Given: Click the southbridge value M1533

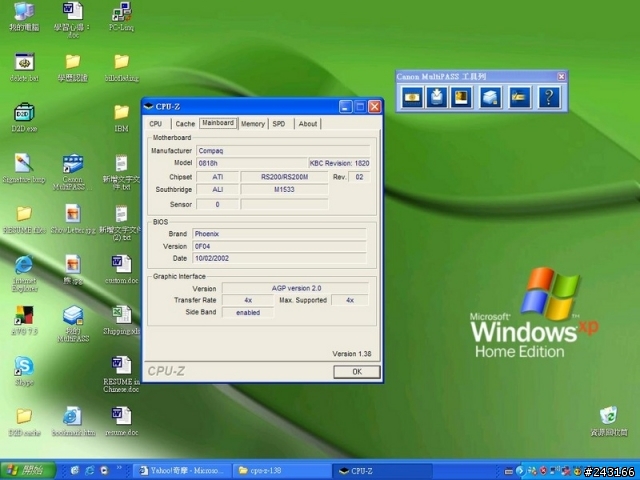Looking at the screenshot, I should click(284, 189).
